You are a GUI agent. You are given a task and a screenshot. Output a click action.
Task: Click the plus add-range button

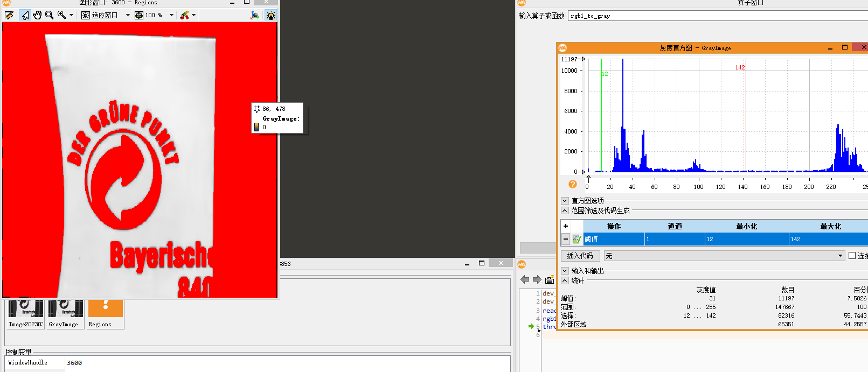point(566,226)
